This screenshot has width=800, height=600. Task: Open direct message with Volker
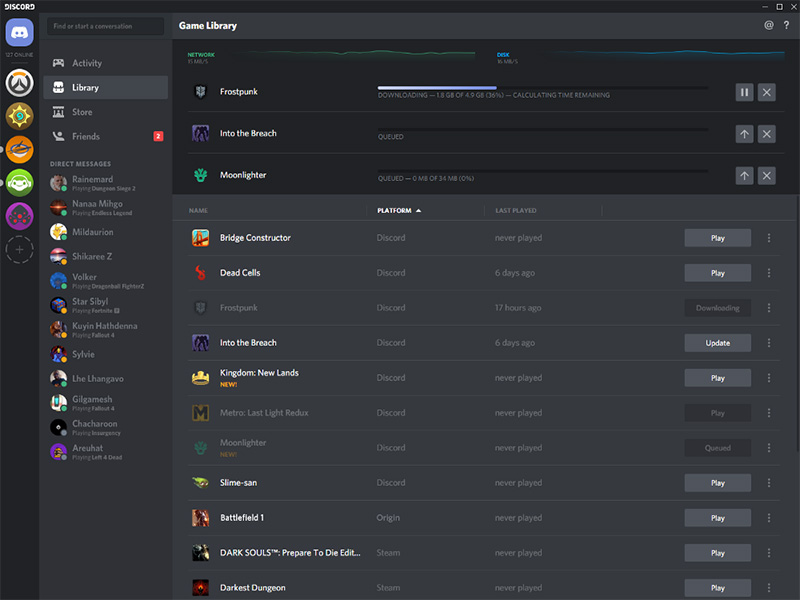(106, 281)
